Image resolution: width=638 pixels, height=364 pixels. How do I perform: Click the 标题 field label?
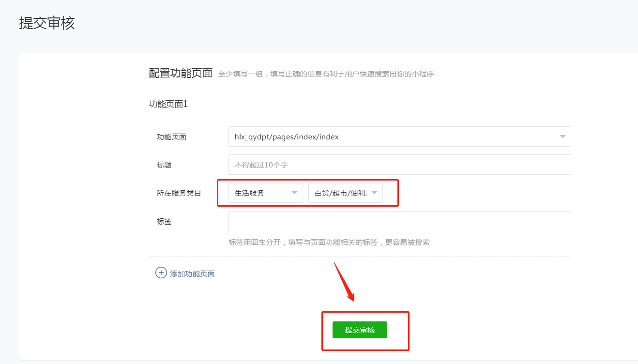[x=164, y=165]
